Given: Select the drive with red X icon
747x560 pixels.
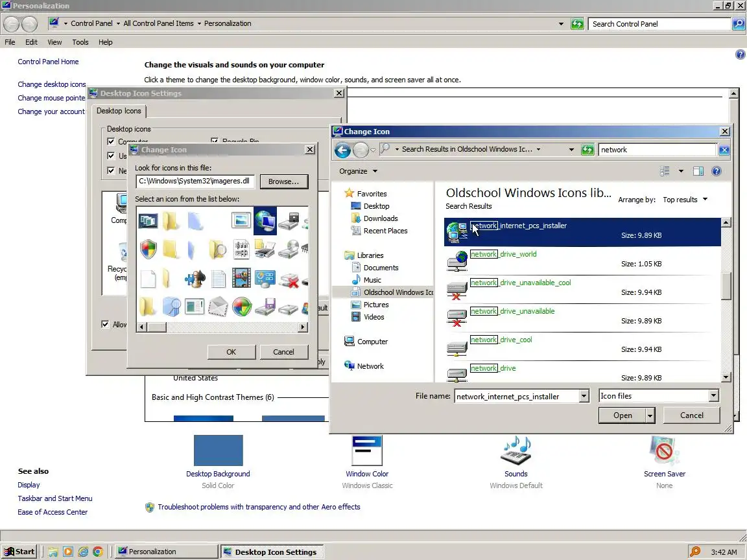Looking at the screenshot, I should (289, 279).
